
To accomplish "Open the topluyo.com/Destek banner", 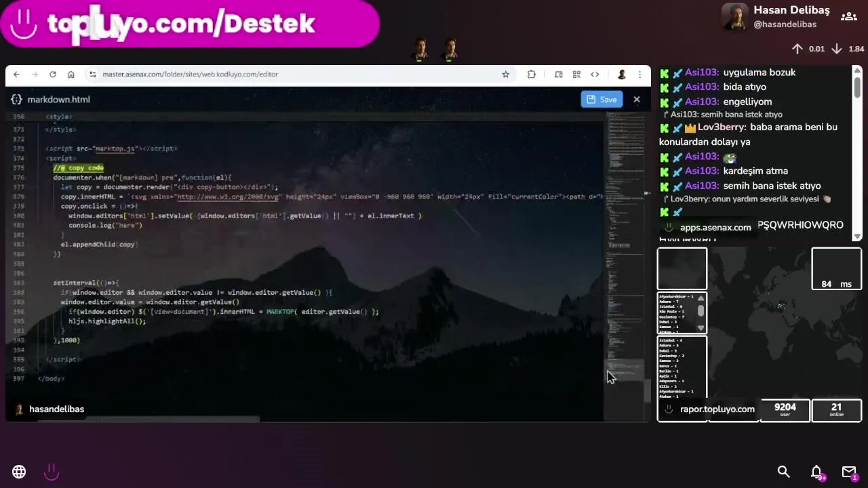I will click(190, 24).
